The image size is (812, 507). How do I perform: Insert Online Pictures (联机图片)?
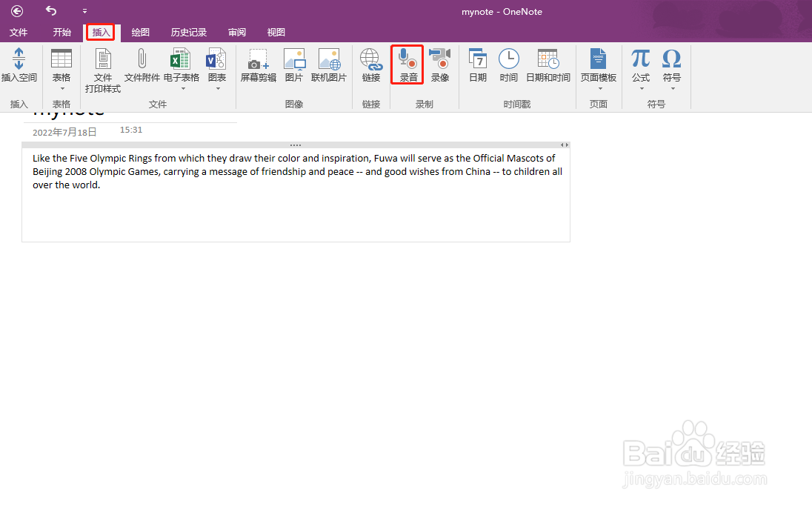[x=329, y=64]
